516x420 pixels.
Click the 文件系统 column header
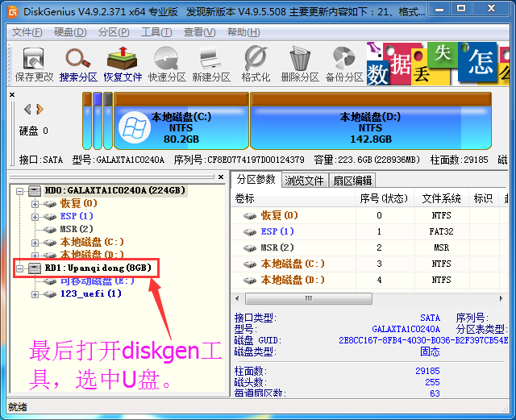(x=441, y=198)
